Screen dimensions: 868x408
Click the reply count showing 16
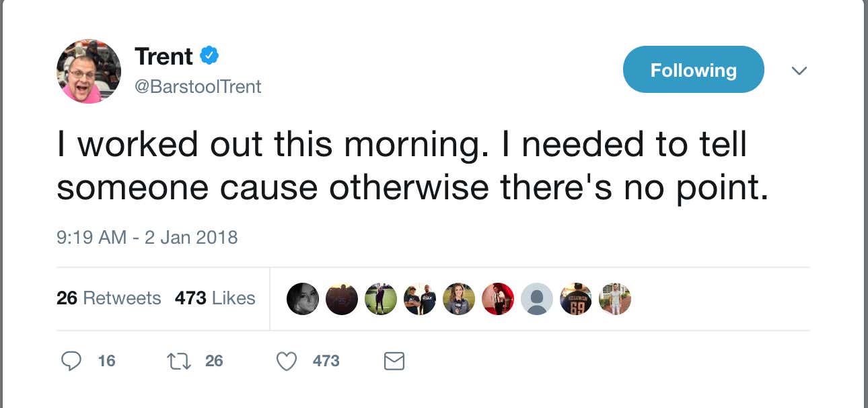coord(106,361)
